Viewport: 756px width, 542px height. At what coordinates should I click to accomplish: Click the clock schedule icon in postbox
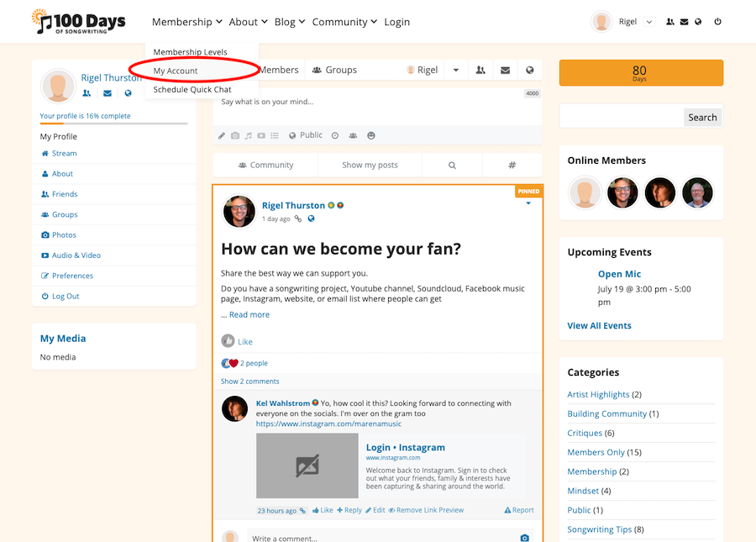[x=335, y=136]
